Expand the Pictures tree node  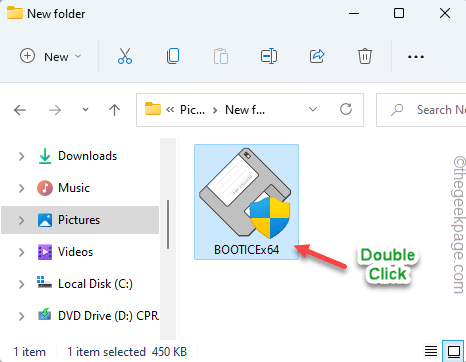click(21, 220)
